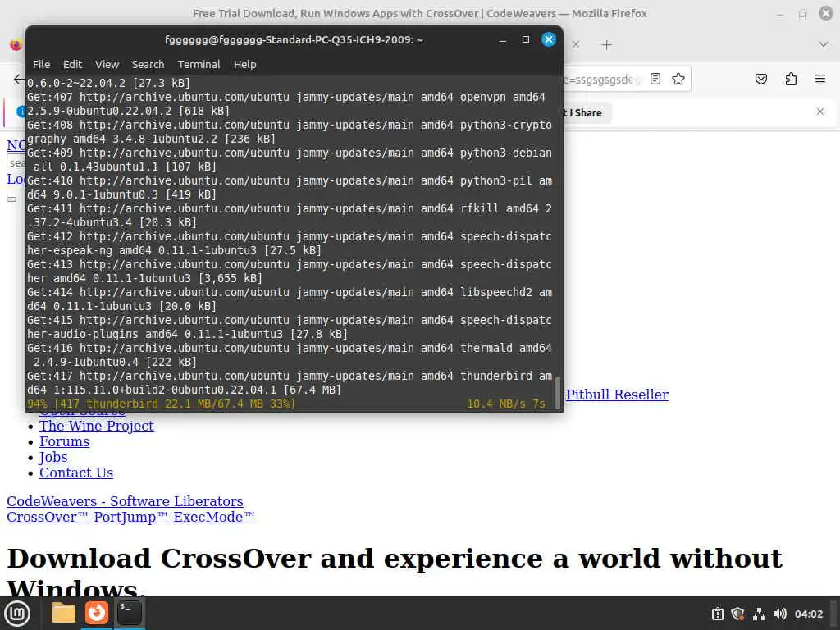Click the terminal scrollbar handle
The width and height of the screenshot is (840, 630).
(x=558, y=391)
